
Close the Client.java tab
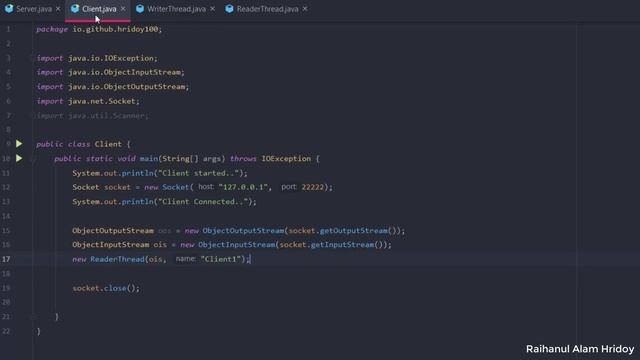click(x=123, y=9)
